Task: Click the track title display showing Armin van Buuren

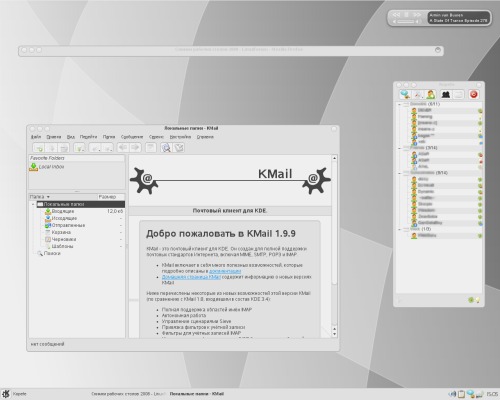Action: coord(459,18)
